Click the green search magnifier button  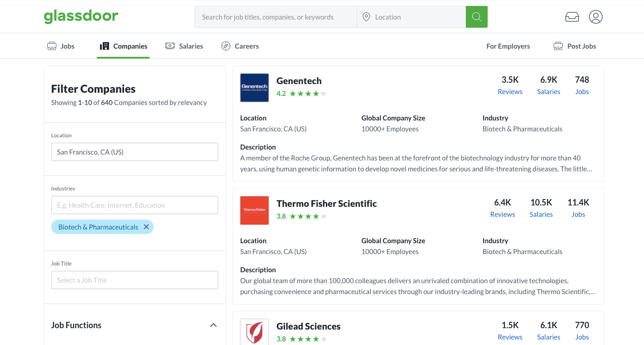pyautogui.click(x=476, y=17)
